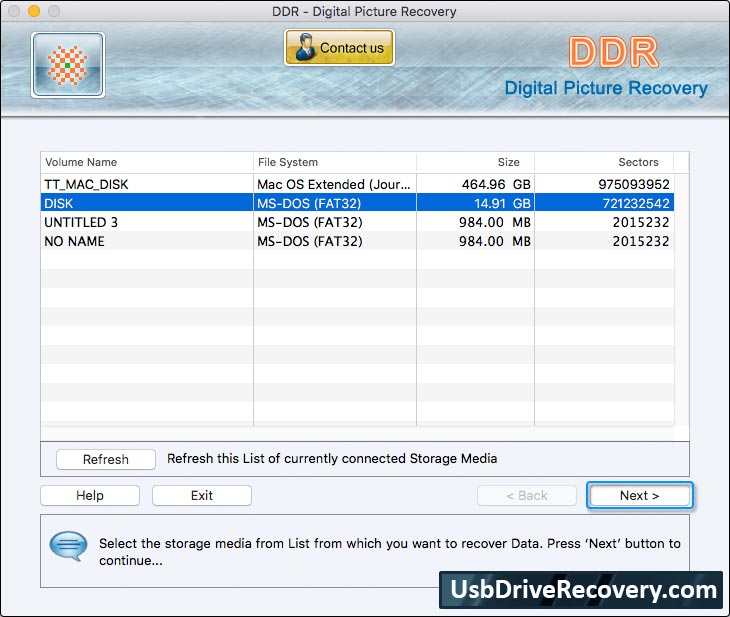
Task: Sort by Volume Name column header
Action: pos(147,162)
